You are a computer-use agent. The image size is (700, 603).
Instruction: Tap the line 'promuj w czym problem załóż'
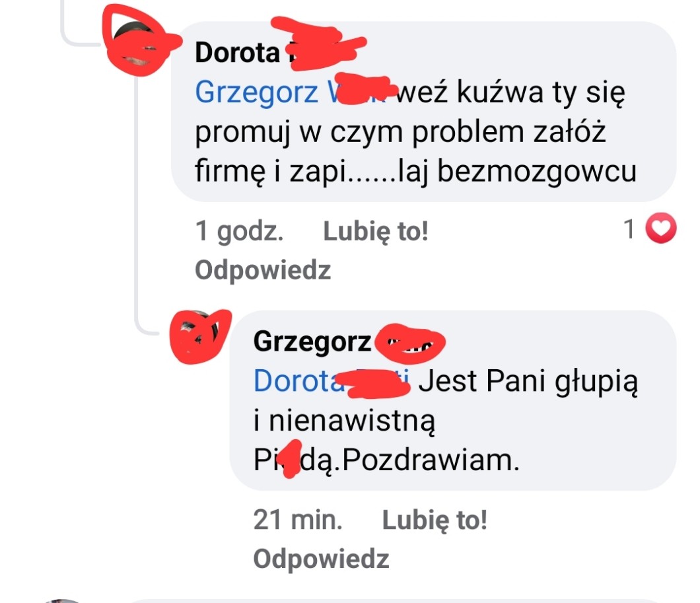pos(400,133)
